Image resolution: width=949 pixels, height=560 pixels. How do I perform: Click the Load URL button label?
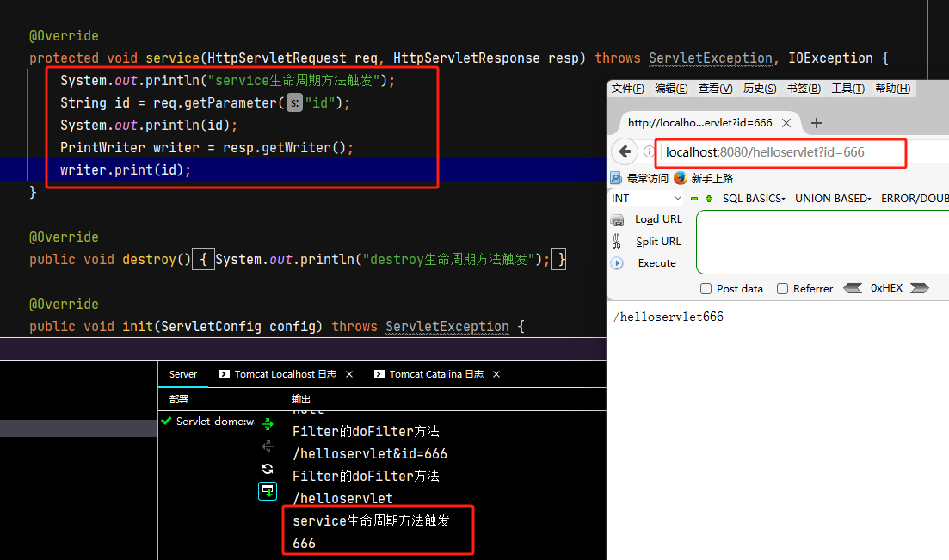pyautogui.click(x=658, y=219)
